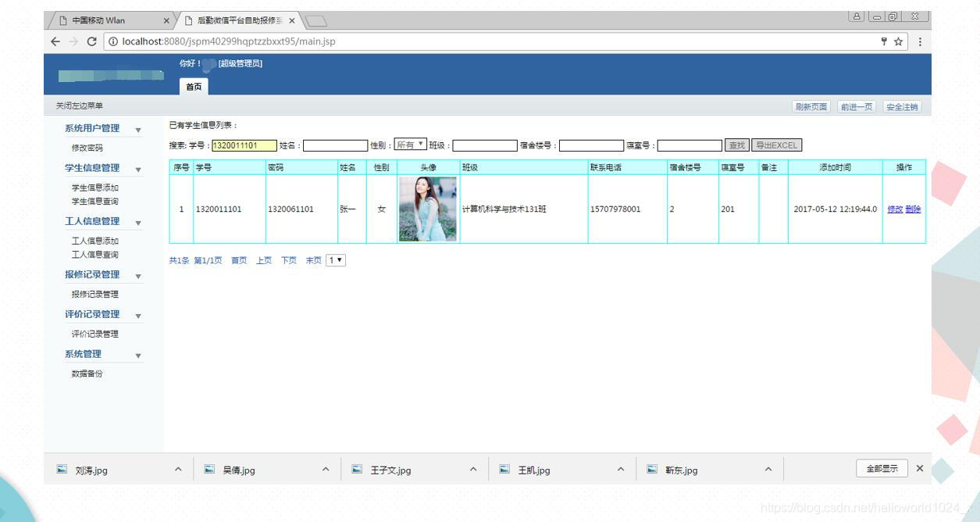This screenshot has height=522, width=980.
Task: Open 修改密码 in the sidebar
Action: (87, 148)
